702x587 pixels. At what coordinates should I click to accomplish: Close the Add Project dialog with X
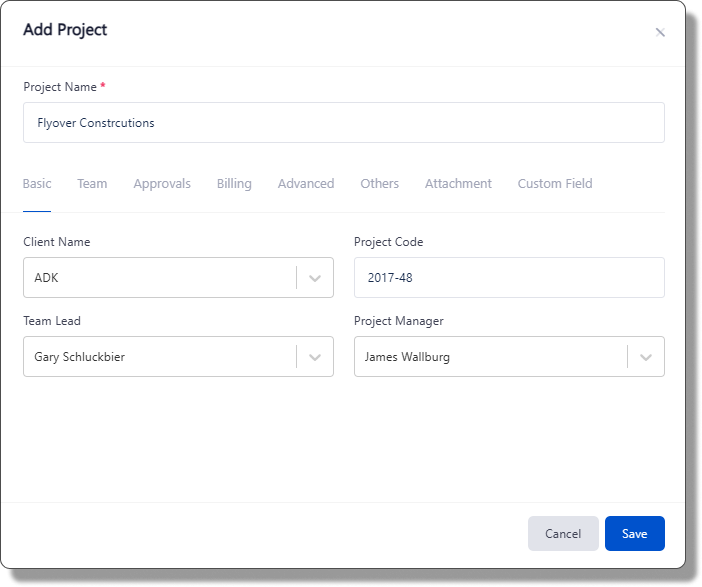pyautogui.click(x=660, y=32)
